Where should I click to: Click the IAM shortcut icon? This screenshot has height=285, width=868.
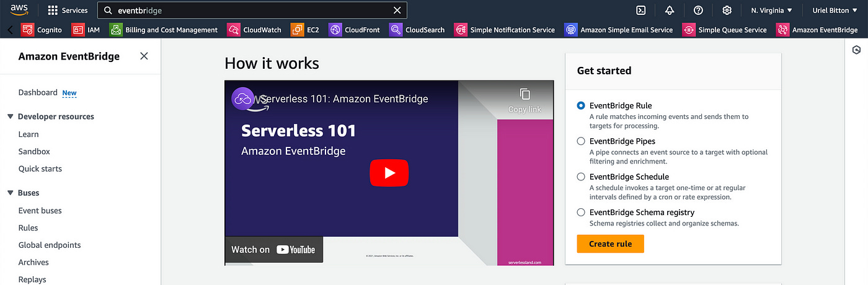77,29
